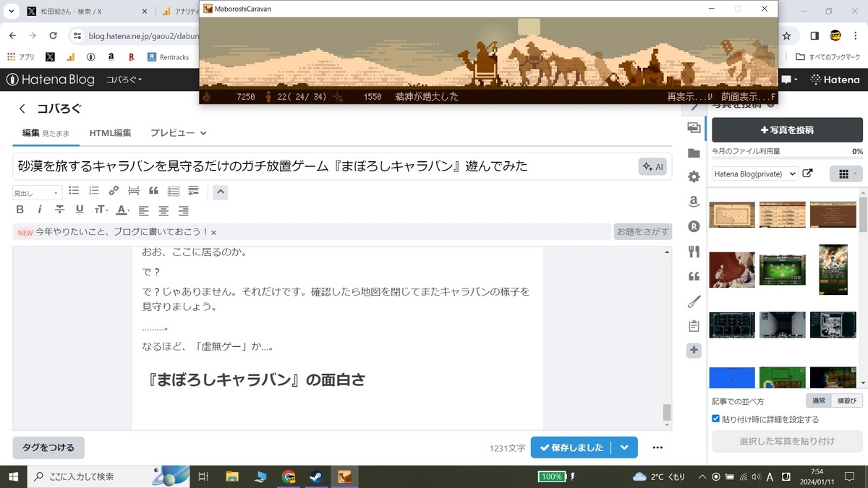This screenshot has width=868, height=488.
Task: Open Hatena Blog in external window icon
Action: pyautogui.click(x=808, y=174)
